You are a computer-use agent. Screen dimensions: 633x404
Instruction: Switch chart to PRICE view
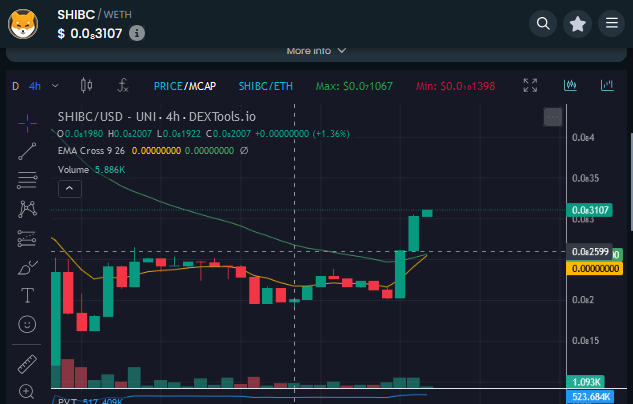[168, 86]
